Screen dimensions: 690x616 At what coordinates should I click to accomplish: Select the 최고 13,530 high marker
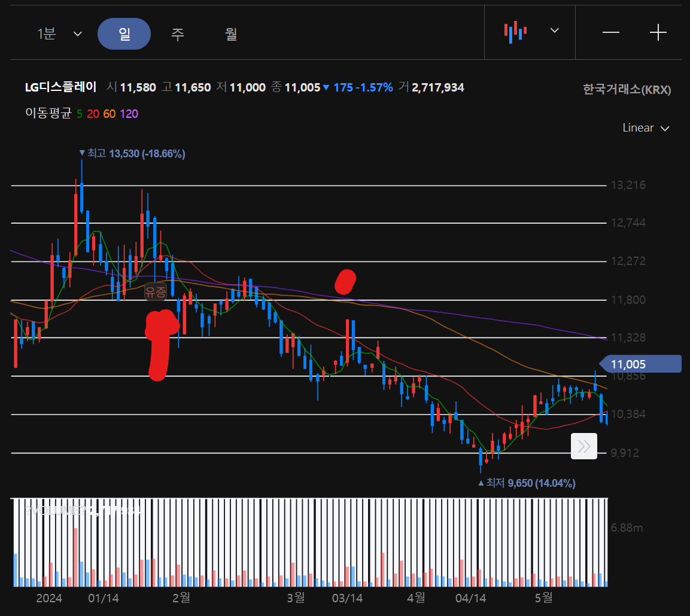[133, 154]
